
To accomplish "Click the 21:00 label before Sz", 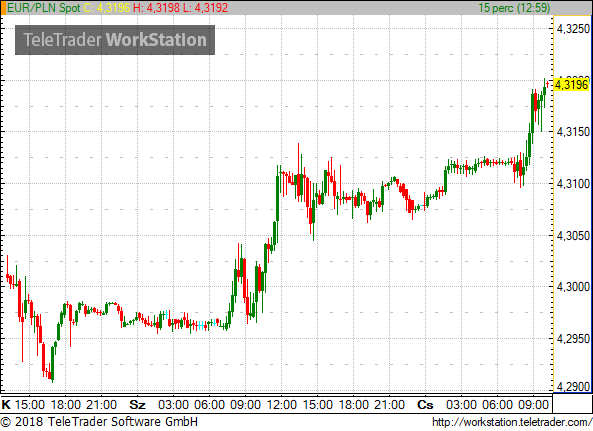I will [101, 405].
